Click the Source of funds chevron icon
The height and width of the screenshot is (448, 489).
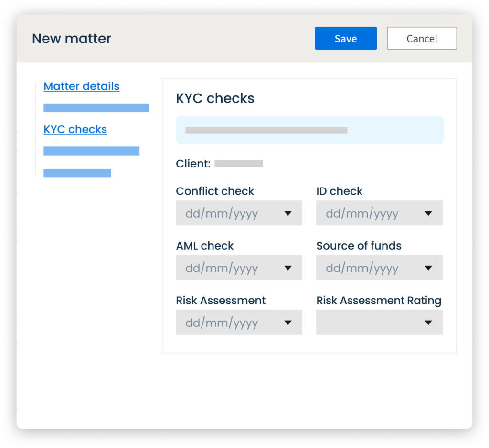(x=428, y=268)
